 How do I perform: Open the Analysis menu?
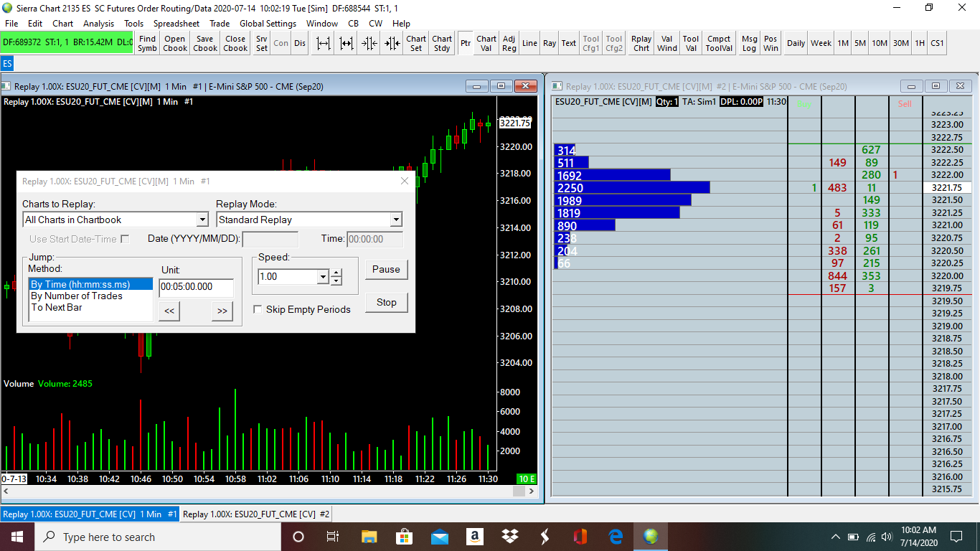(98, 24)
